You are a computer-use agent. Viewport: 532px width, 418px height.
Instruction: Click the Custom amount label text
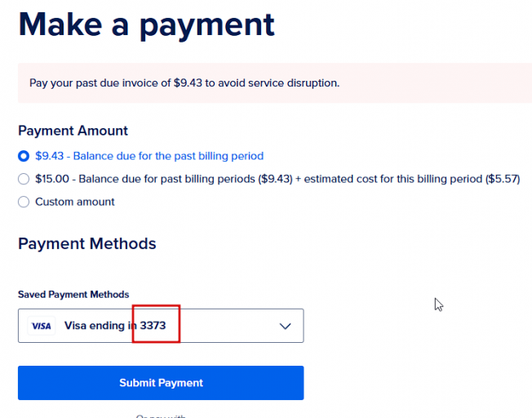(x=74, y=202)
